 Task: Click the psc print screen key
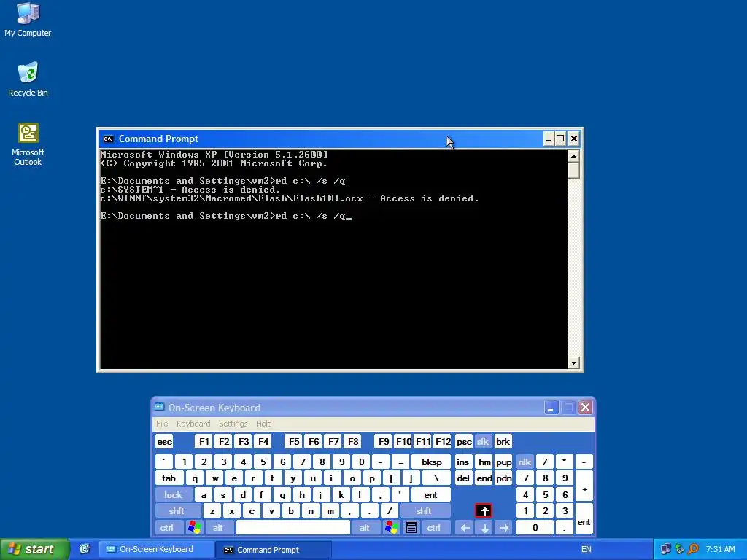click(x=463, y=441)
